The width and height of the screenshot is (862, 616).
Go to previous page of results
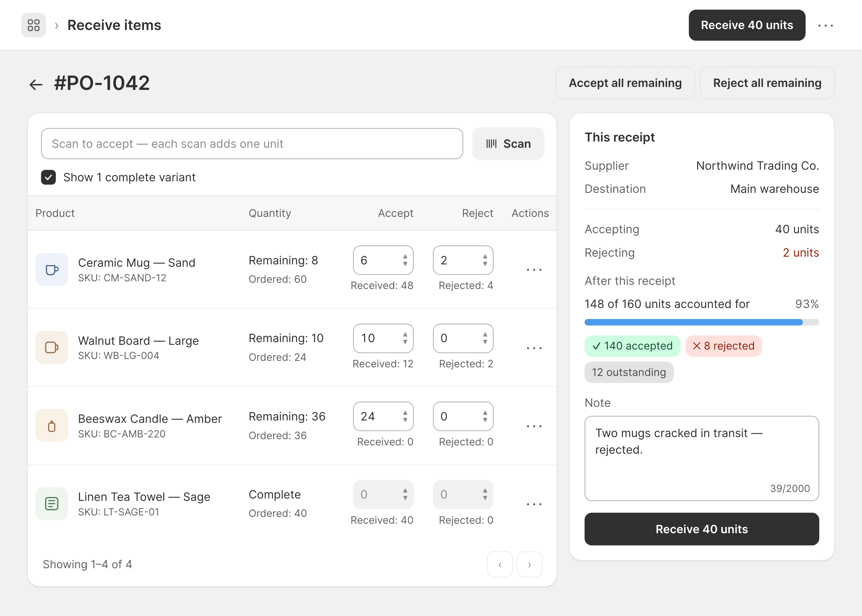pos(500,564)
